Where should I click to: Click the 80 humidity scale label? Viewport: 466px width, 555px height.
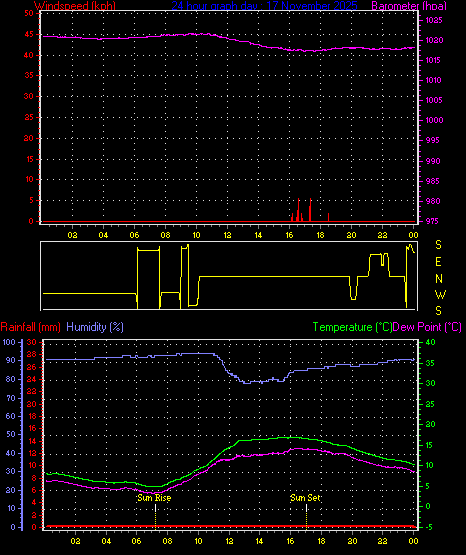(11, 379)
